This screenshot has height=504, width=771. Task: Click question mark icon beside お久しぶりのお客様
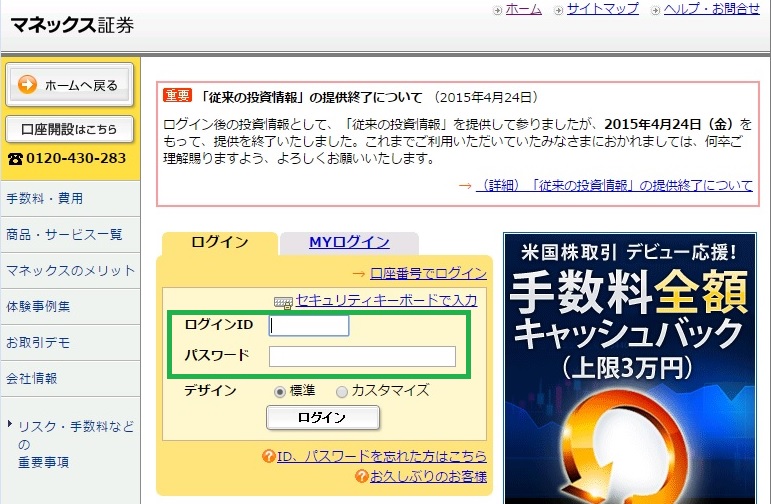361,476
